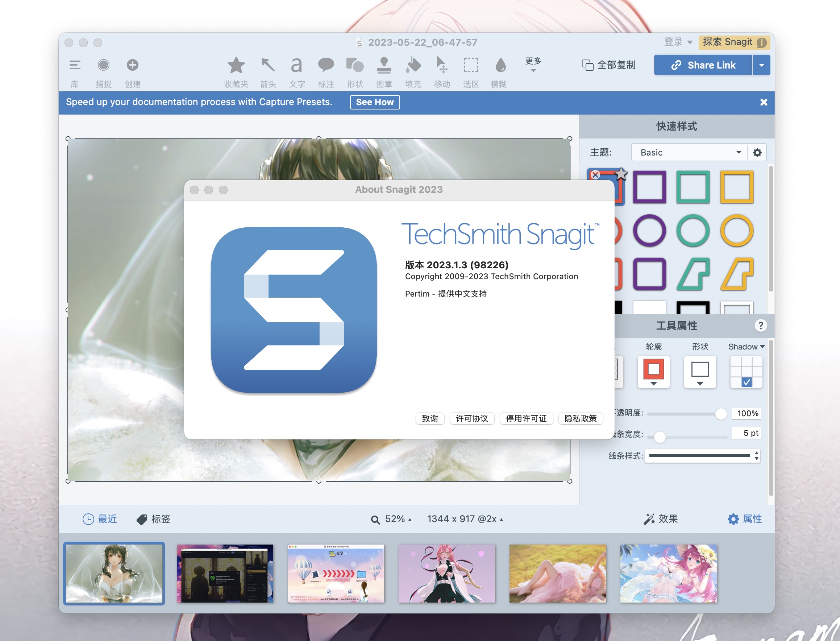
Task: Click the tool properties help icon
Action: (x=761, y=326)
